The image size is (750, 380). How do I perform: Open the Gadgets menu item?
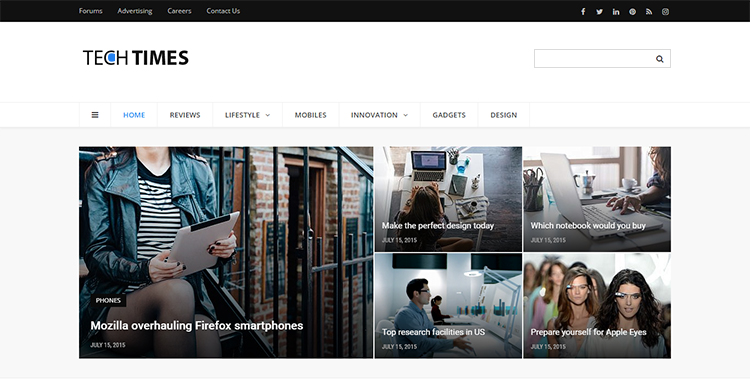point(449,115)
